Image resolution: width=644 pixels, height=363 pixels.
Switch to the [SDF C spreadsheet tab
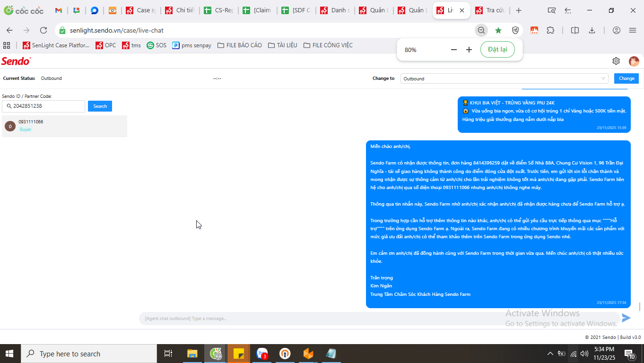pos(296,10)
